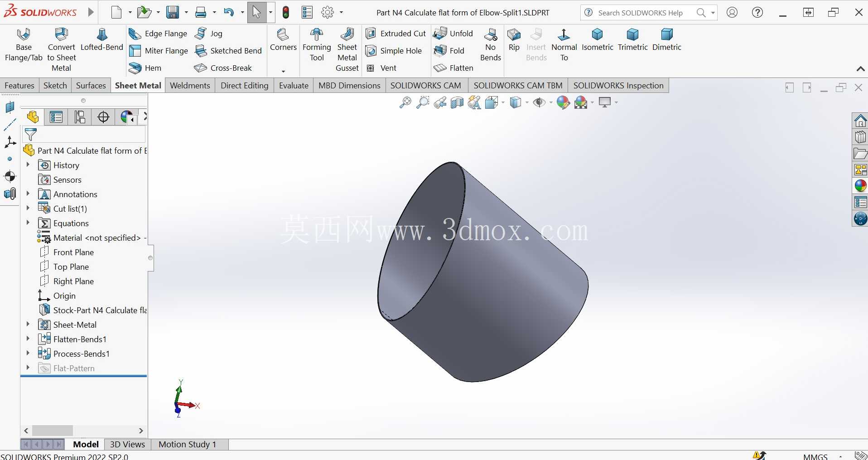Select the No Bends tool

pos(490,45)
